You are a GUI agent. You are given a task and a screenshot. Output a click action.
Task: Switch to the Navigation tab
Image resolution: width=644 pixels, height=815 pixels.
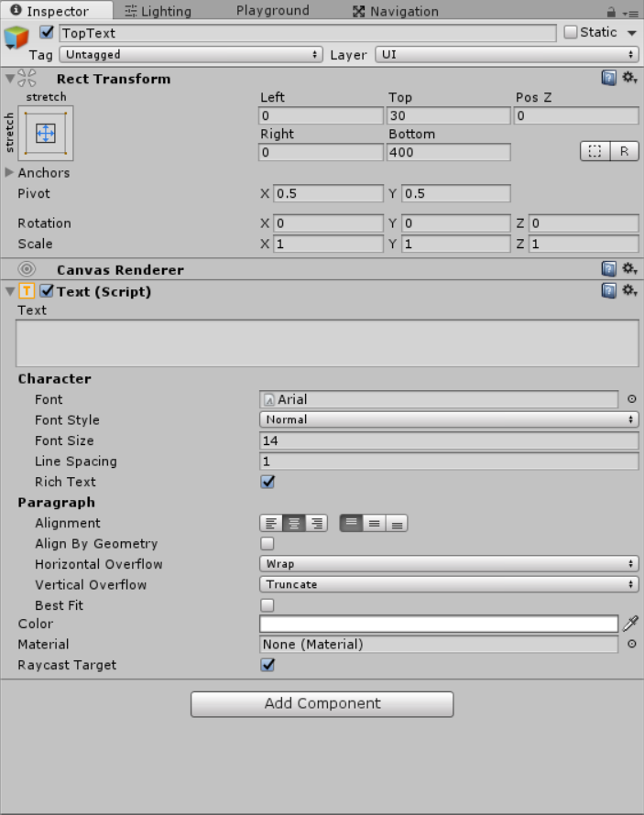click(396, 11)
